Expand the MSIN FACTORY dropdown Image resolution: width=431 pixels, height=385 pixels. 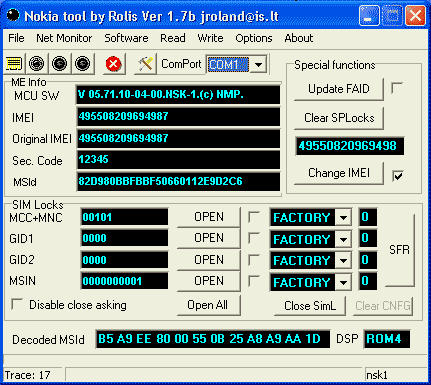(343, 283)
